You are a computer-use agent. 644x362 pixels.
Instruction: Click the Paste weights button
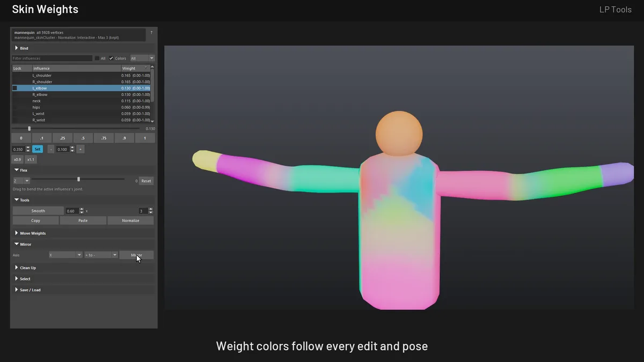pyautogui.click(x=83, y=220)
